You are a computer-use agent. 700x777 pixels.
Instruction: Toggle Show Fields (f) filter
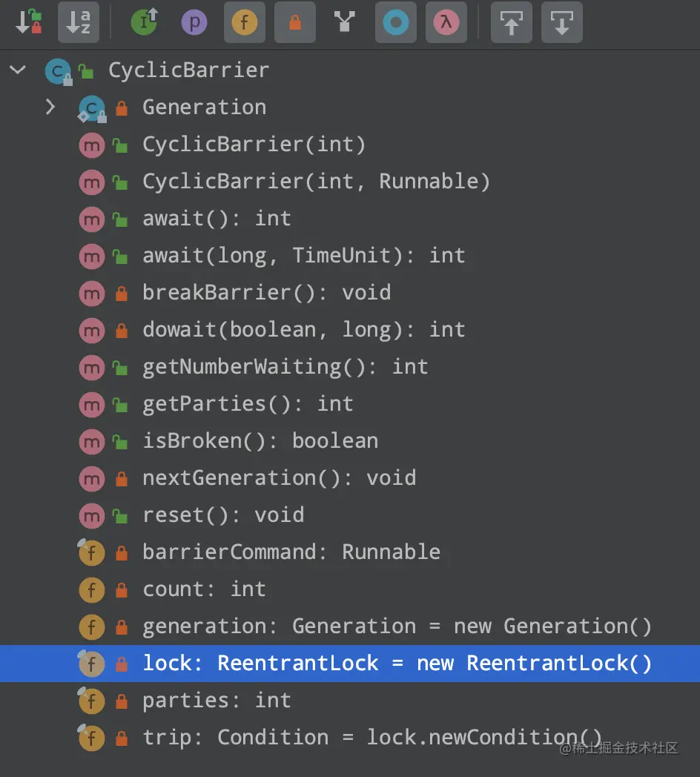[x=245, y=22]
